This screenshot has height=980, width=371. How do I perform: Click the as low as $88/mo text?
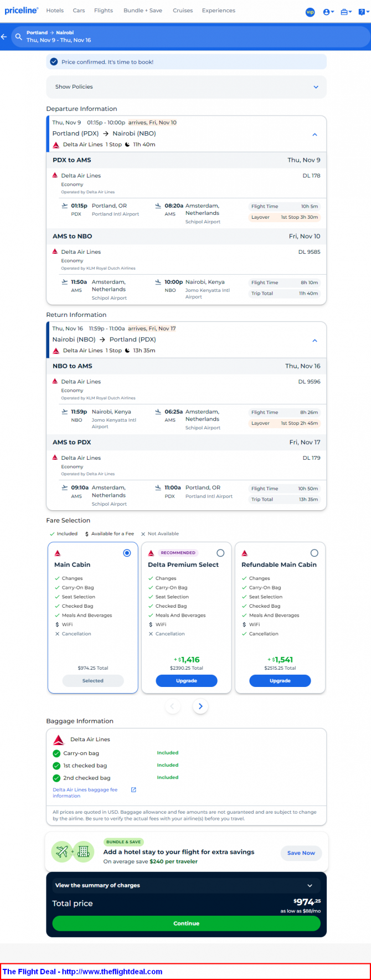pos(301,911)
